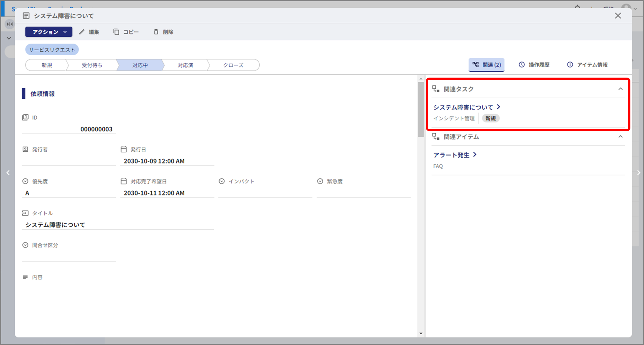This screenshot has width=644, height=345.
Task: Collapse the 関連タスク section
Action: tap(620, 89)
